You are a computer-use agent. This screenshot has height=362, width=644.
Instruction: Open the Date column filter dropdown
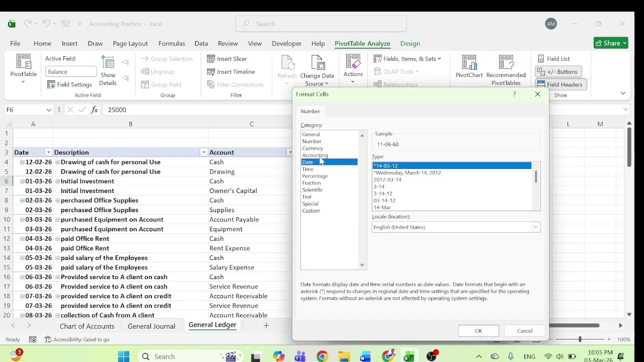[x=48, y=152]
